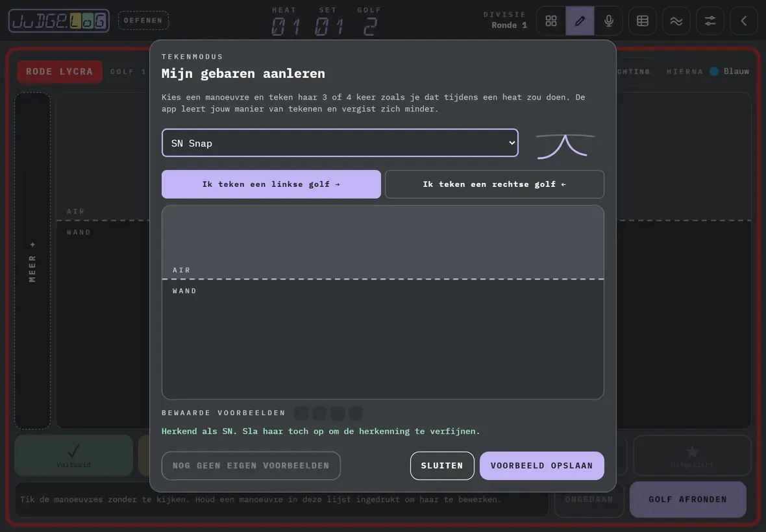The image size is (766, 532).
Task: Select the RODE LYCRA tab
Action: (x=60, y=72)
